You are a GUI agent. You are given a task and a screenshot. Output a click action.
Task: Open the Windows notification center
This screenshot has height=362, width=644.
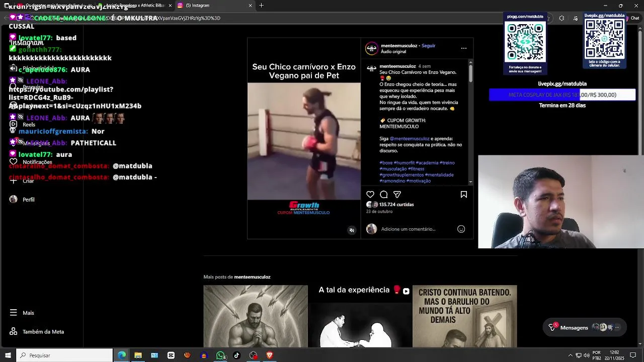pos(633,355)
